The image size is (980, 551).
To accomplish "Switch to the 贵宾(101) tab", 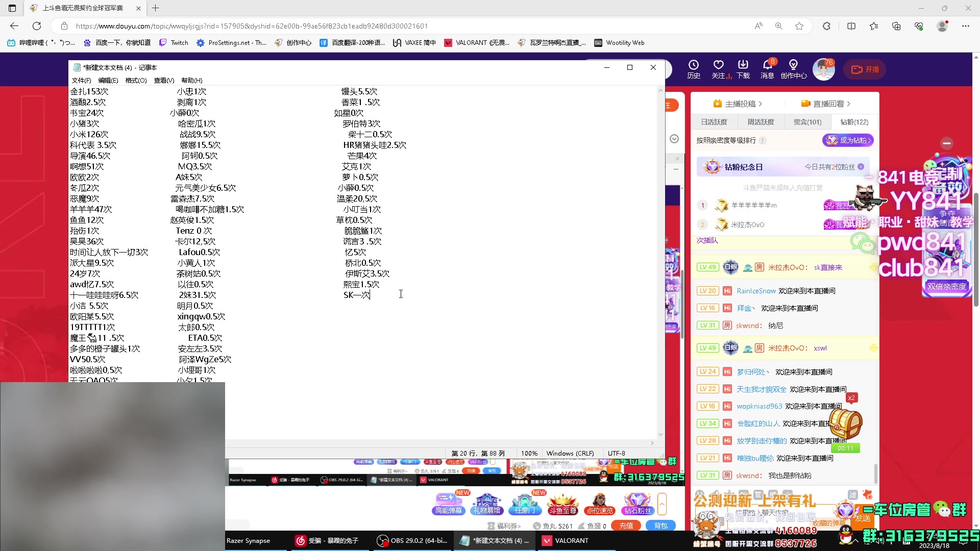I will 808,121.
